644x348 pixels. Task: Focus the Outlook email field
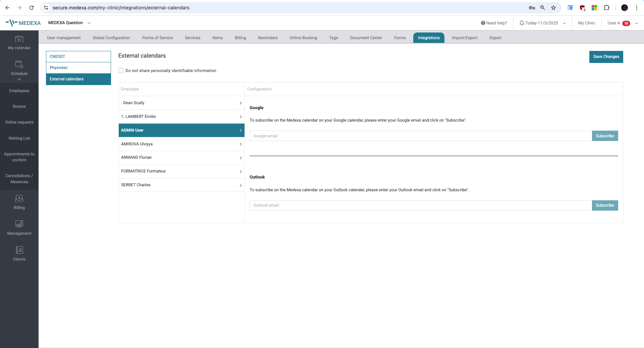pyautogui.click(x=421, y=205)
